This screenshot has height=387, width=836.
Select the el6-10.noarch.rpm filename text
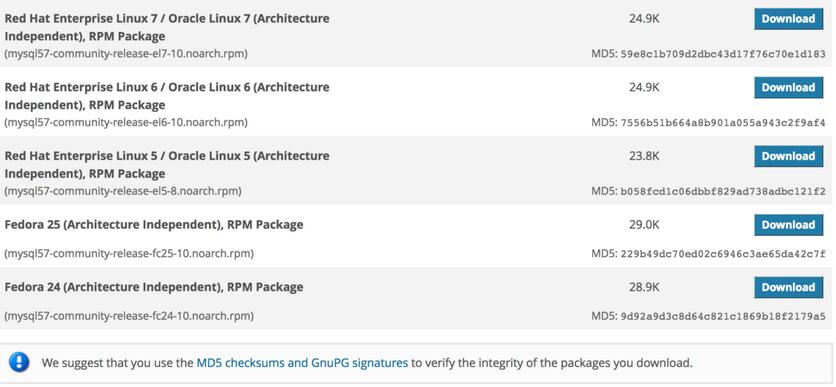(126, 123)
